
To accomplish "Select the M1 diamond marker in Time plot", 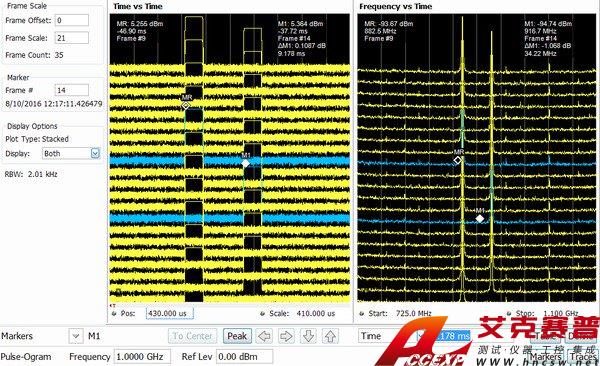I will coord(246,163).
